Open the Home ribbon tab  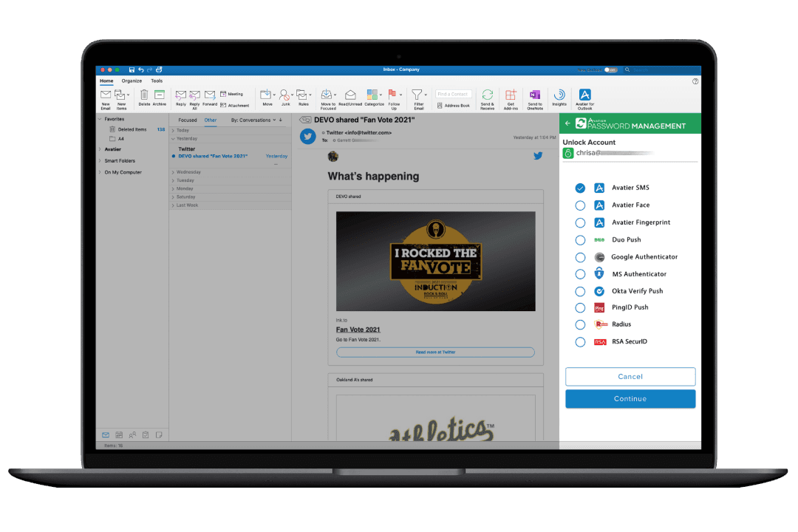tap(106, 81)
